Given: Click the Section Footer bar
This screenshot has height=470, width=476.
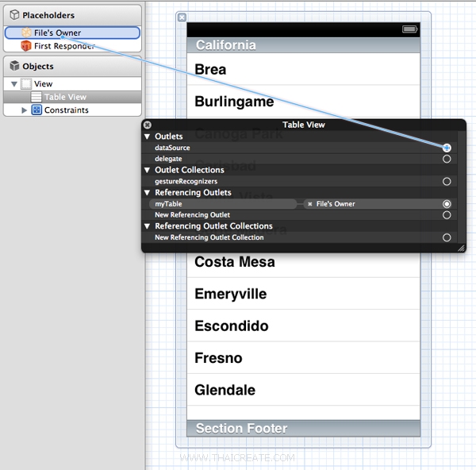Looking at the screenshot, I should (303, 429).
